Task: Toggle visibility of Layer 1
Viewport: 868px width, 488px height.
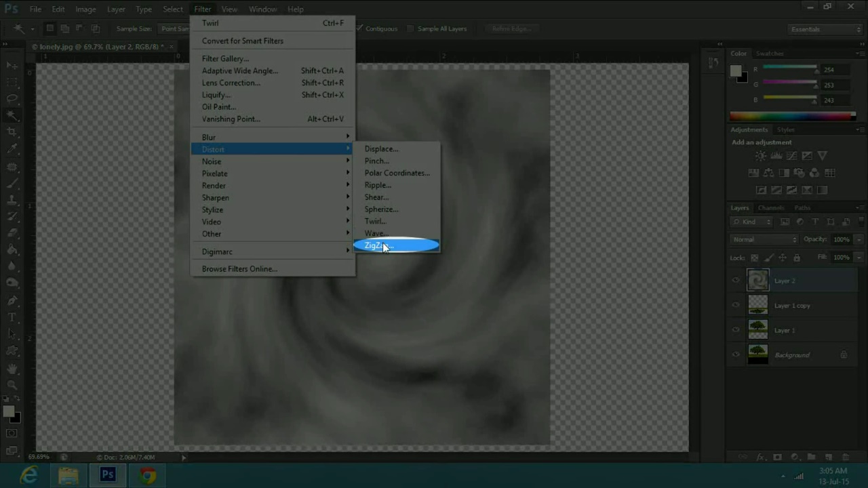Action: 736,330
